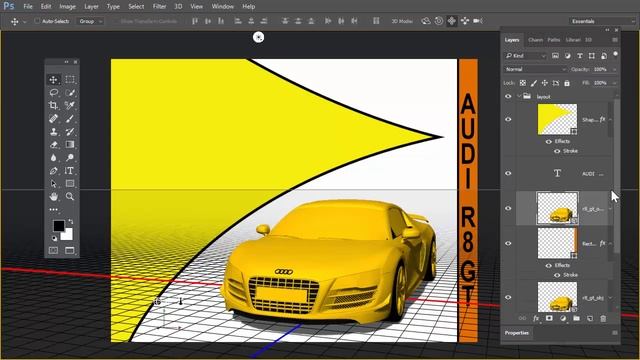
Task: Open the Edit Toolbar three-dots menu
Action: click(x=53, y=209)
